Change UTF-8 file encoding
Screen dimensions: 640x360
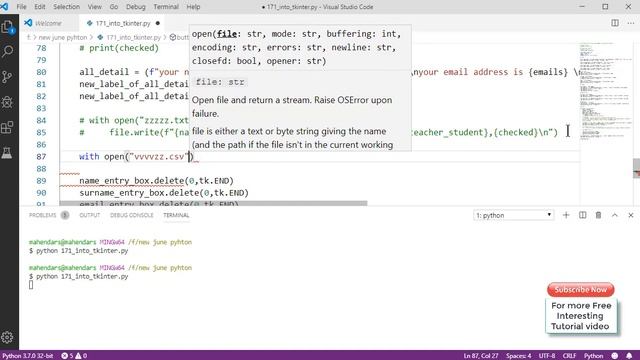pos(547,356)
